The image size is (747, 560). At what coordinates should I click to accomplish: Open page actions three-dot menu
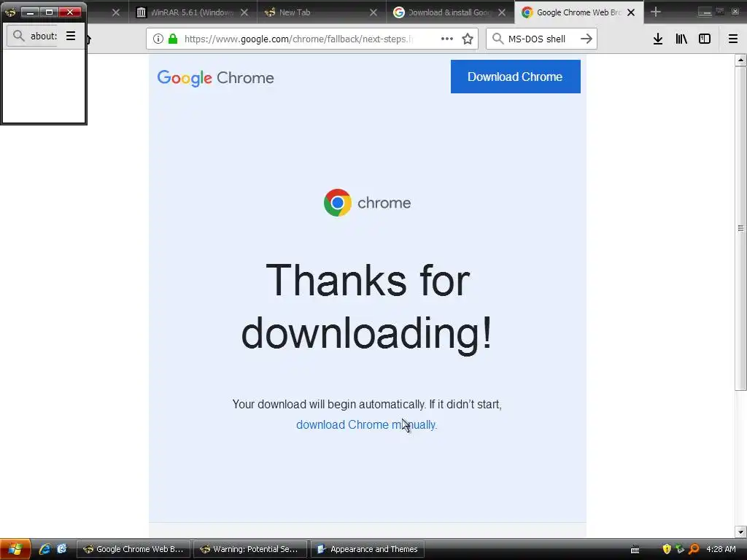[447, 39]
